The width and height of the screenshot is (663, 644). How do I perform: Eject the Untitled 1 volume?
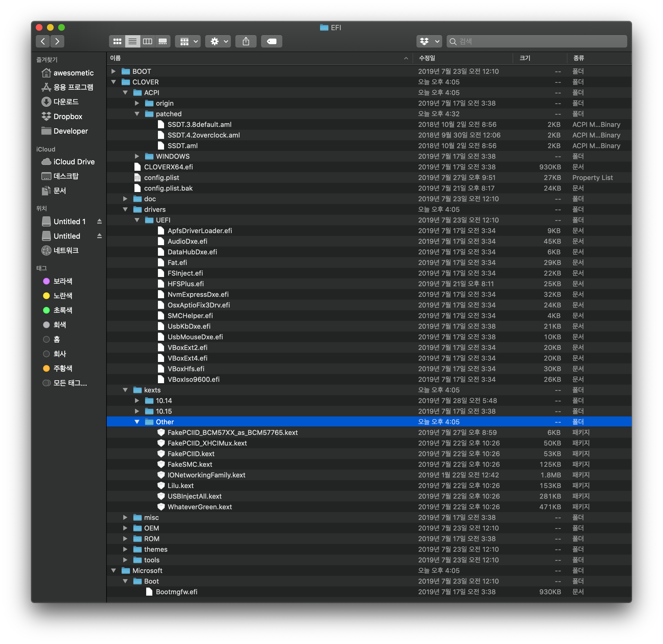[x=100, y=222]
